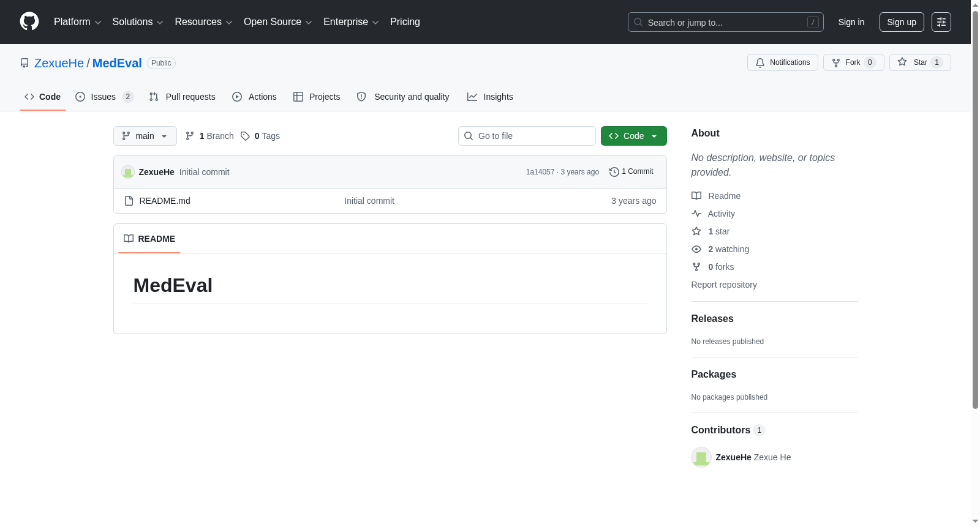The width and height of the screenshot is (980, 527).
Task: Open commit hash 1a14057
Action: [540, 172]
